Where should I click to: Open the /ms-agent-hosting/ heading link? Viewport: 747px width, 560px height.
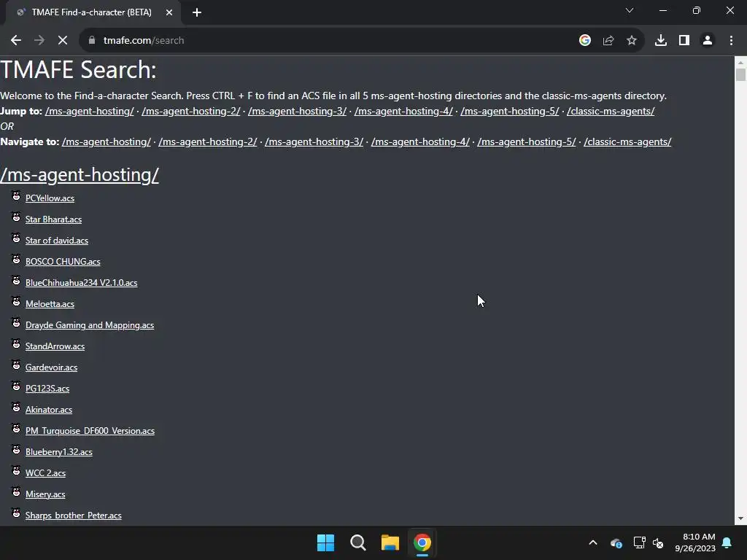80,175
